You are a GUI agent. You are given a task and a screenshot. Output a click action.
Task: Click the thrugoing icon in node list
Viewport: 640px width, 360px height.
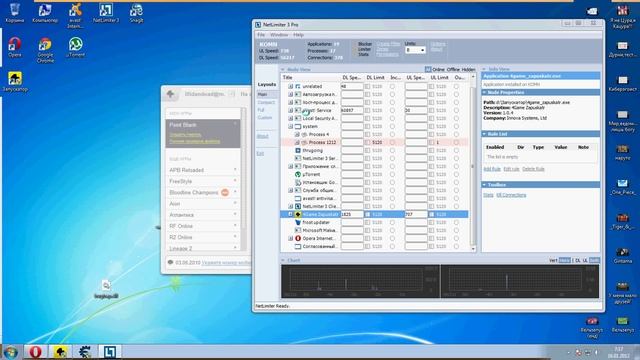(x=298, y=150)
